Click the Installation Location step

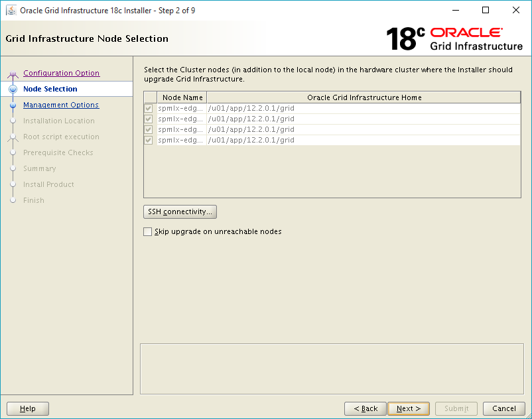[58, 121]
